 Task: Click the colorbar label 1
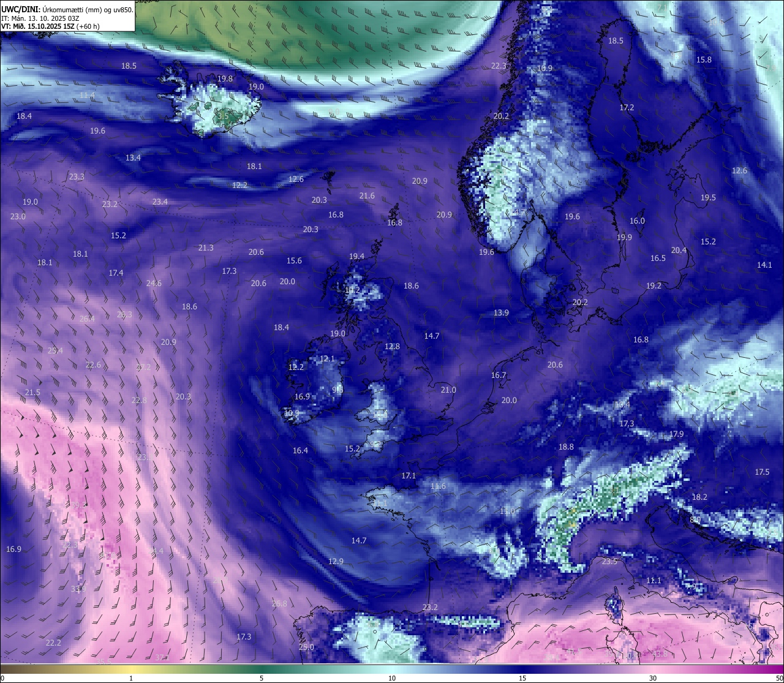click(x=131, y=678)
